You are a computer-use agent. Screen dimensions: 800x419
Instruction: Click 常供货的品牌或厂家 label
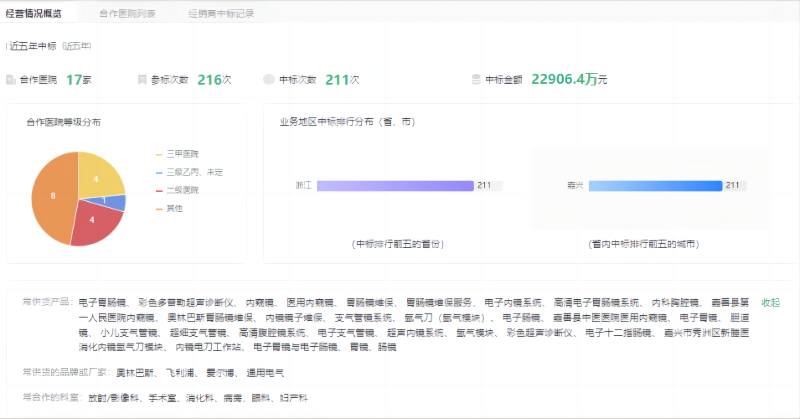66,373
